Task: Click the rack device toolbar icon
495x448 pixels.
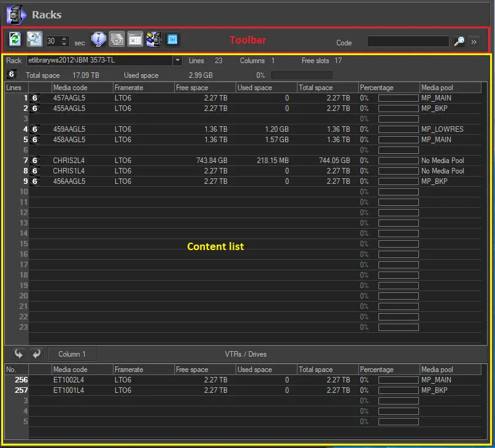Action: [x=153, y=40]
